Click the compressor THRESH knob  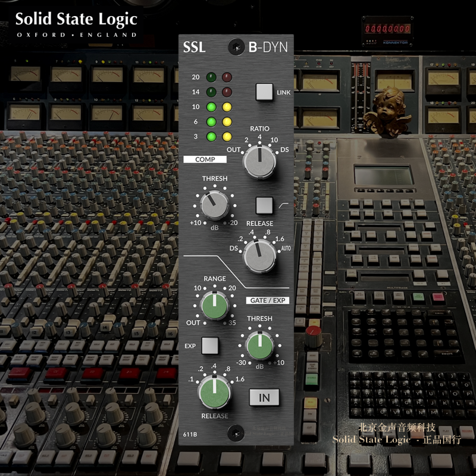(x=214, y=205)
